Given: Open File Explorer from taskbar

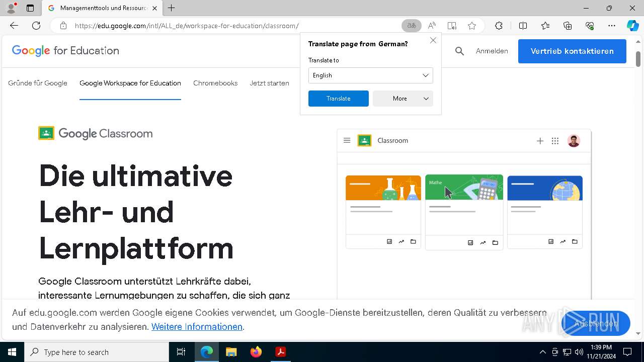Looking at the screenshot, I should pos(231,352).
